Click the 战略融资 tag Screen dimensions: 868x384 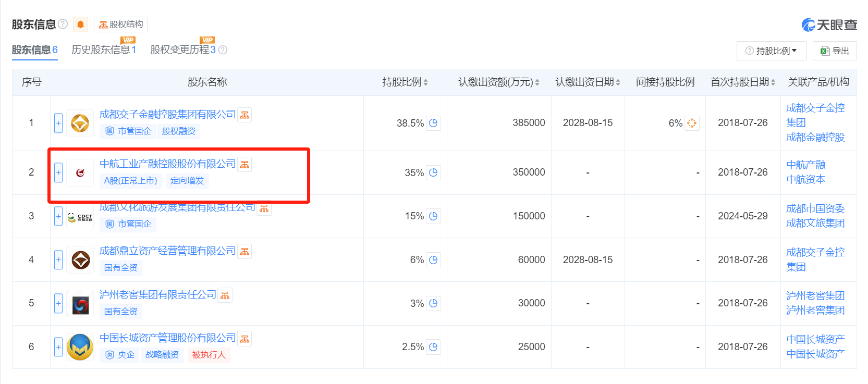click(162, 355)
